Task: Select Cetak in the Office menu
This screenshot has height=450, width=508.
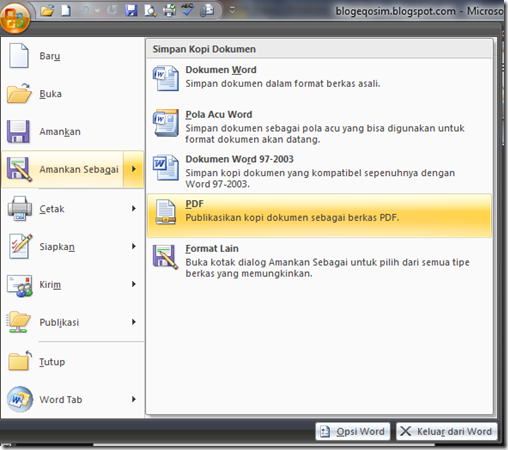Action: tap(72, 209)
